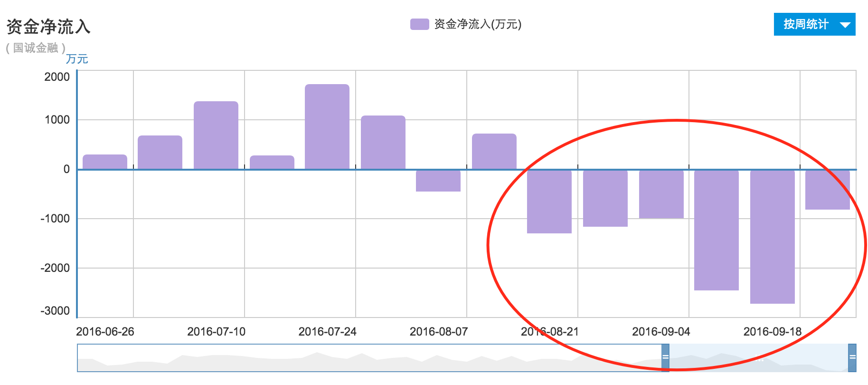The image size is (868, 385).
Task: Click the 万元 axis unit label
Action: (x=77, y=59)
